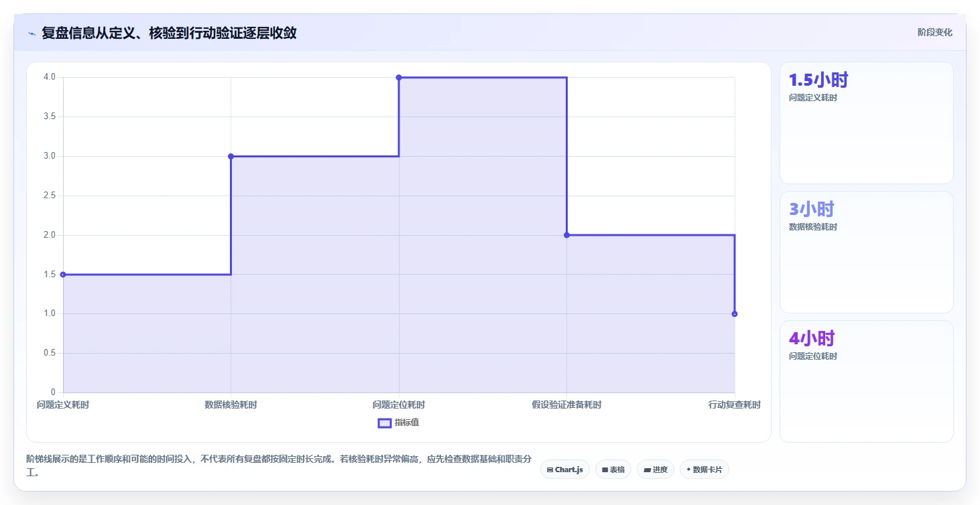This screenshot has height=505, width=980.
Task: Click y-axis tick 4.0
Action: (x=50, y=77)
